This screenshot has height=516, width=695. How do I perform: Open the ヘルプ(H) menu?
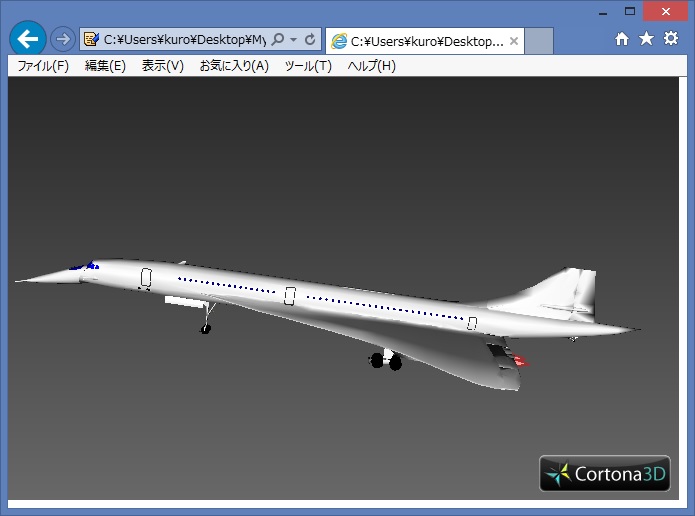pyautogui.click(x=371, y=66)
